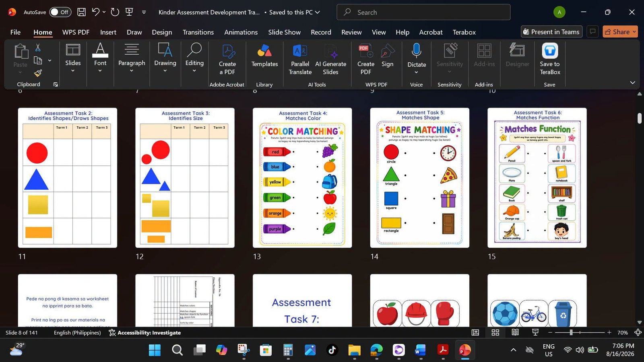
Task: Expand the Editing group dropdown
Action: (x=194, y=71)
